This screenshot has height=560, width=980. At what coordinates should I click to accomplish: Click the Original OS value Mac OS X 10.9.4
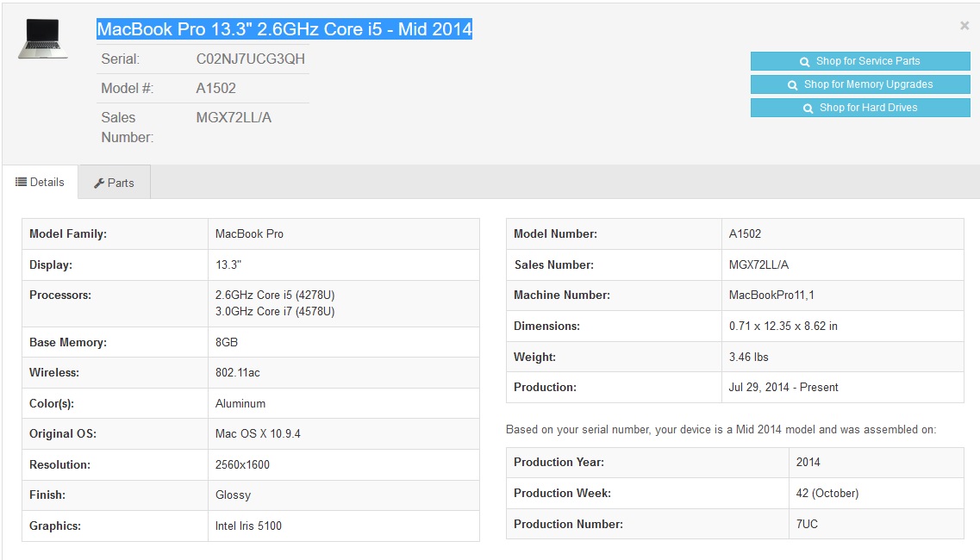tap(258, 433)
